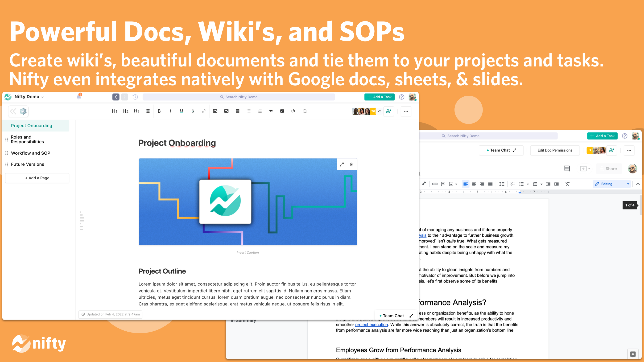The width and height of the screenshot is (644, 362).
Task: Click the ruler indent marker
Action: 520,193
